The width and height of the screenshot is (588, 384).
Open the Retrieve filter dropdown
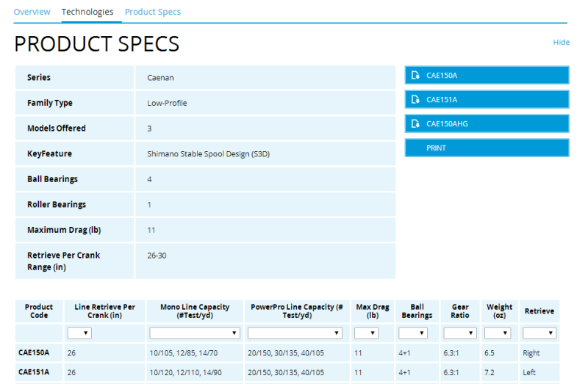(539, 333)
